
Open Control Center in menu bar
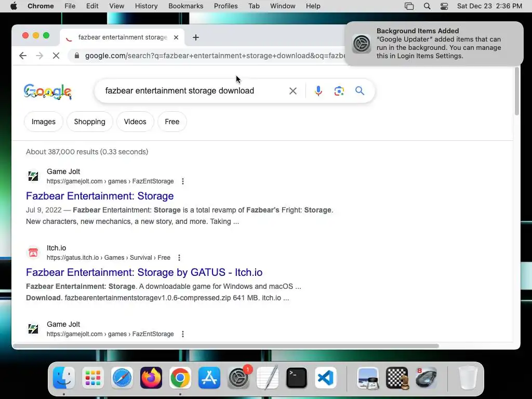(444, 6)
